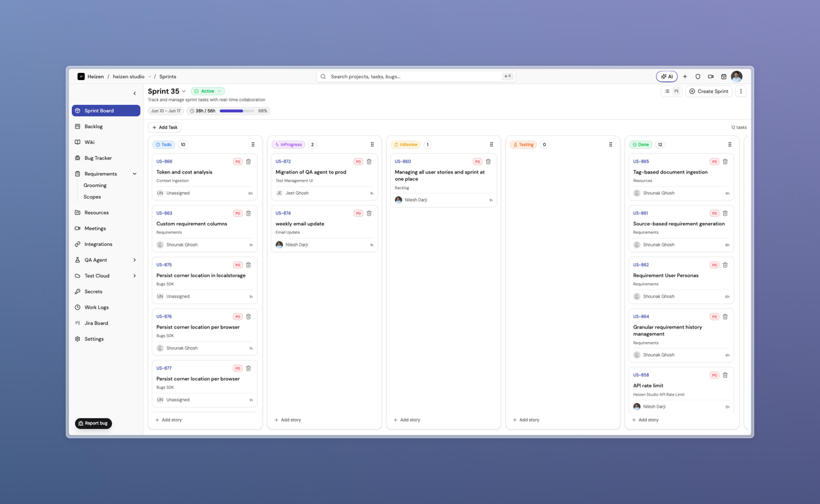Open the Active status dropdown
Image resolution: width=820 pixels, height=504 pixels.
pos(208,92)
